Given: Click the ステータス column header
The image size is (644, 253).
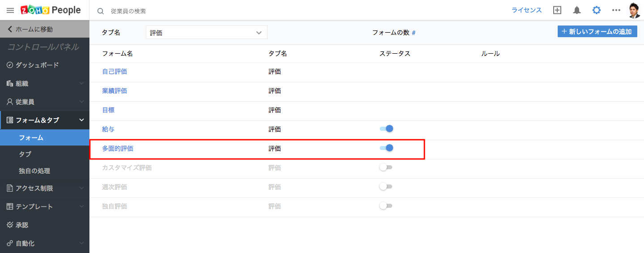Looking at the screenshot, I should [x=395, y=54].
